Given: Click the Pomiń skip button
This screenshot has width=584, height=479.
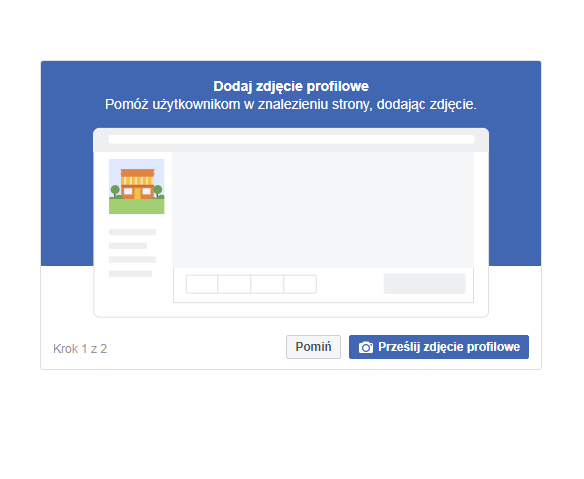Looking at the screenshot, I should point(313,347).
